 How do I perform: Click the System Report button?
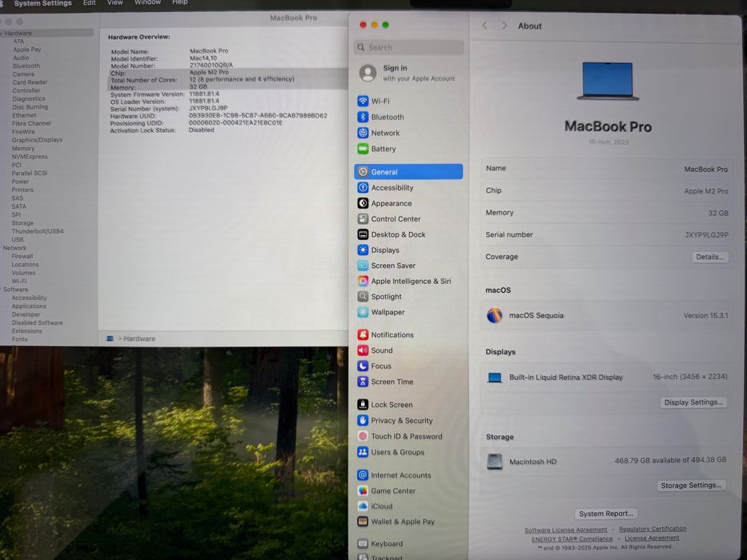(605, 514)
